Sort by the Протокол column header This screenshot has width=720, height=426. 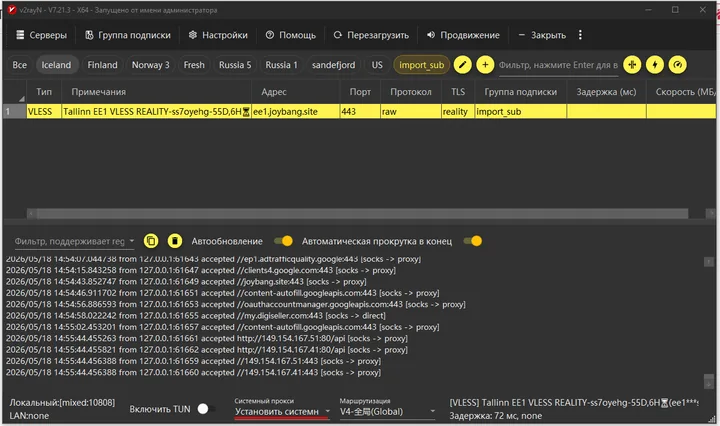pyautogui.click(x=411, y=92)
